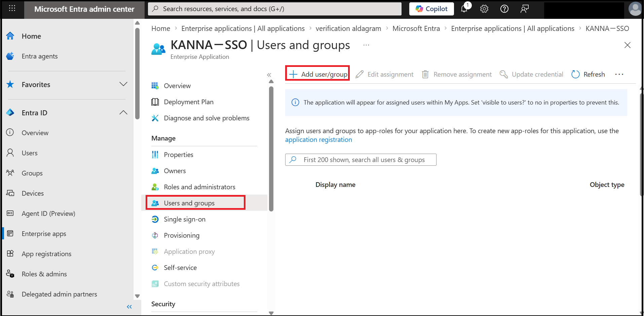Click the help question mark icon

coord(504,9)
